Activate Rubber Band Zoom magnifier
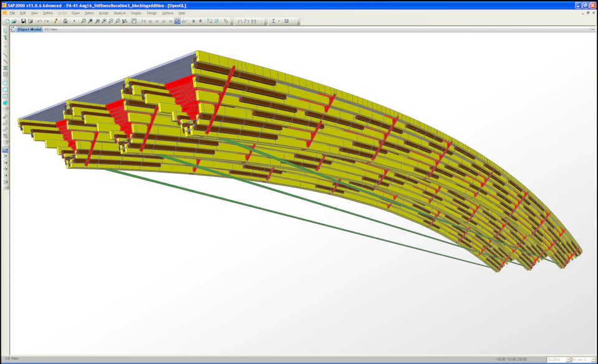 tap(83, 21)
